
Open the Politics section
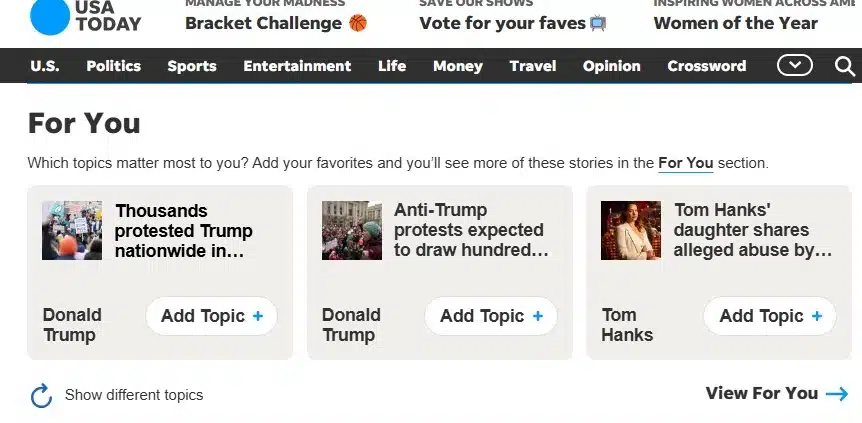pos(113,66)
